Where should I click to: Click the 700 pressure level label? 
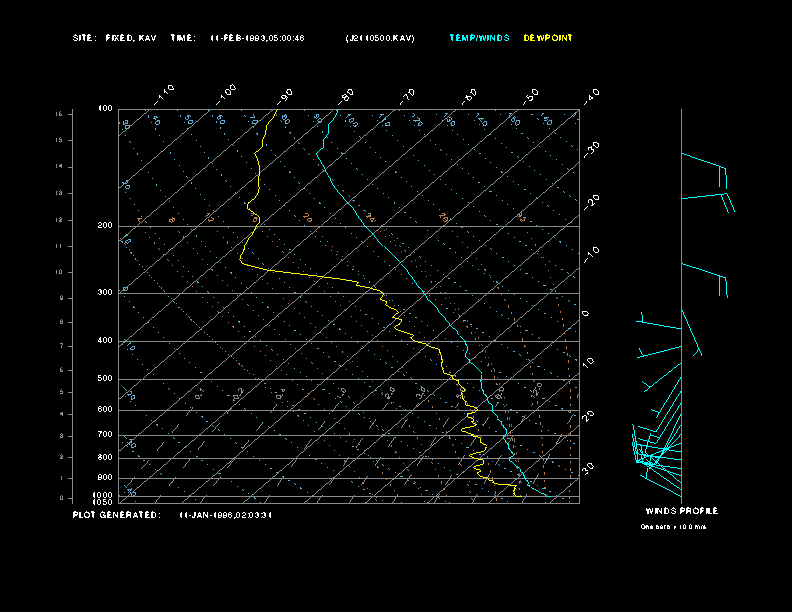[105, 434]
